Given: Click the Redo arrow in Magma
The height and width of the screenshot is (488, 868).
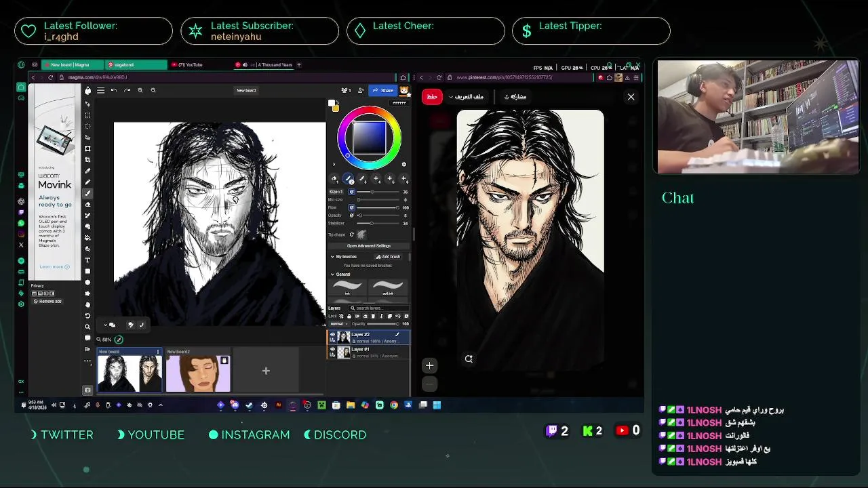Looking at the screenshot, I should 127,90.
